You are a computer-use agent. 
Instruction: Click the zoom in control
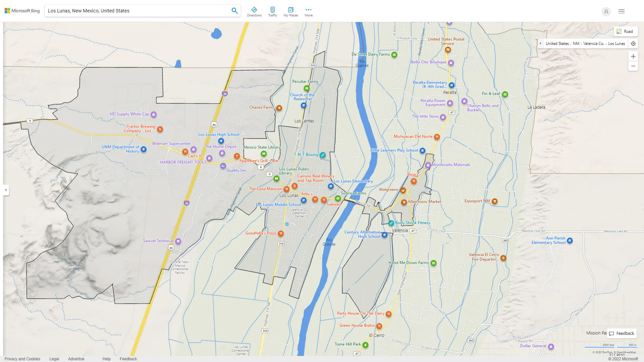633,56
